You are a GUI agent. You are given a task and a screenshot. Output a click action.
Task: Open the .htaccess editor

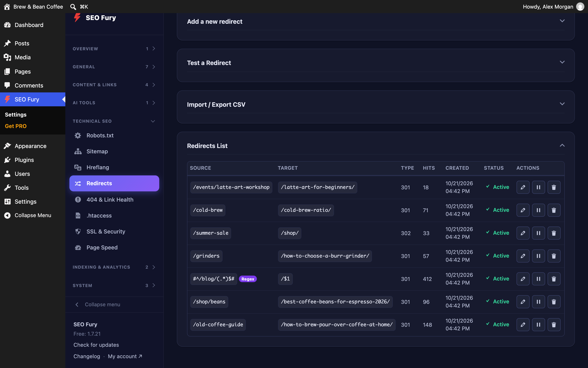click(x=114, y=216)
